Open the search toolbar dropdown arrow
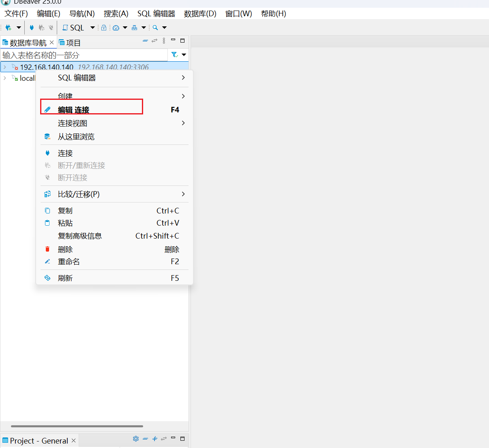Image resolution: width=489 pixels, height=448 pixels. (164, 28)
